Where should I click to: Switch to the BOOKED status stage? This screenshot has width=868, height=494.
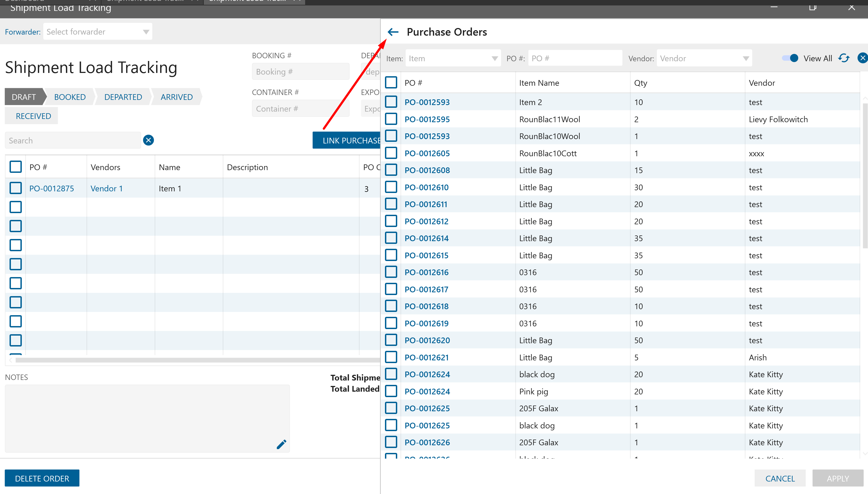click(x=70, y=97)
